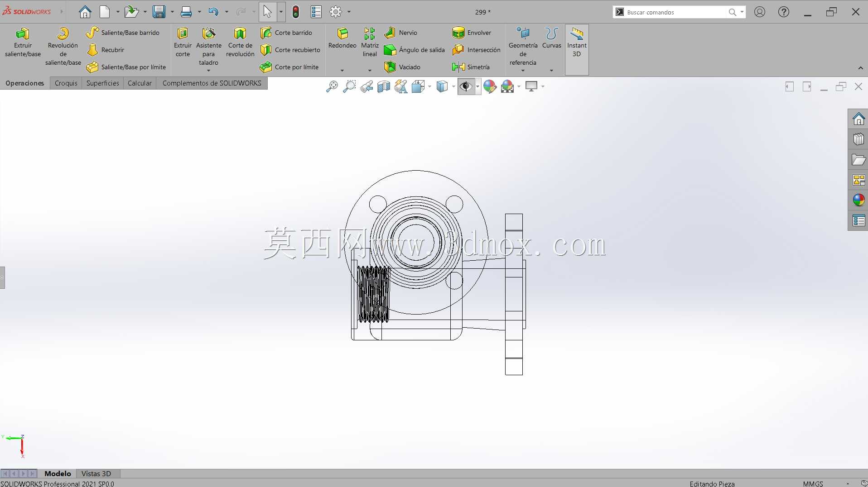Viewport: 868px width, 487px height.
Task: Apply Redondeo fillet tool
Action: tap(342, 39)
